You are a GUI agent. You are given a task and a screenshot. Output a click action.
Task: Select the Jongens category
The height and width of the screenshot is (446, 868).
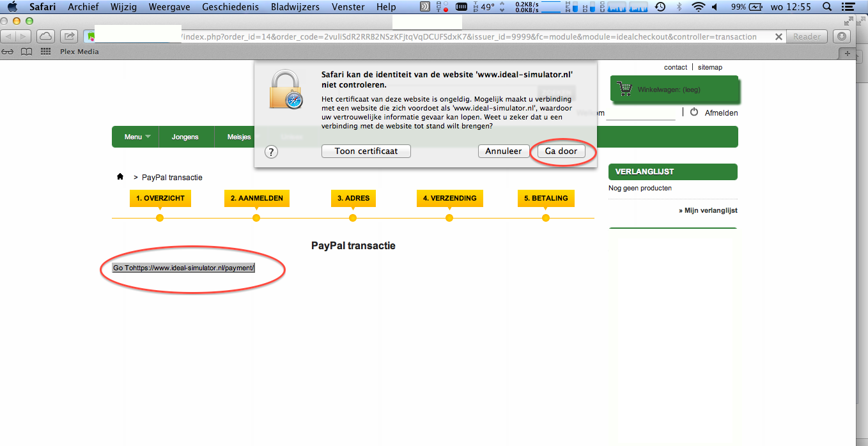[185, 137]
